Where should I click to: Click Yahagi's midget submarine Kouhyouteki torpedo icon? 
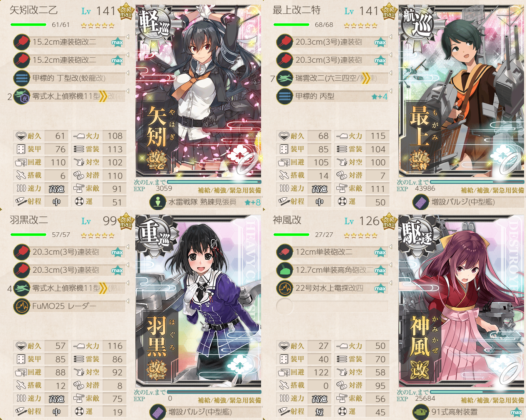click(x=22, y=78)
